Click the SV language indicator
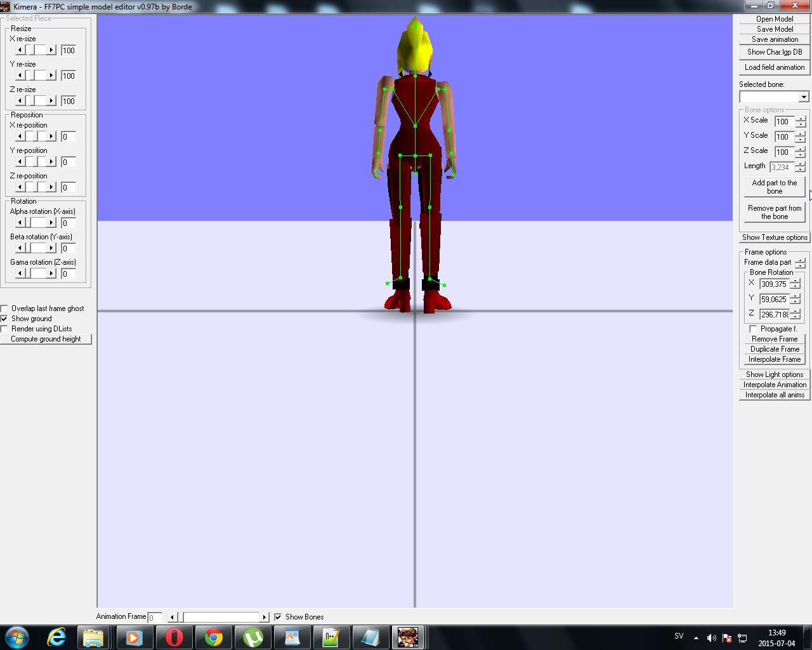Screen dimensions: 812x650 [679, 636]
